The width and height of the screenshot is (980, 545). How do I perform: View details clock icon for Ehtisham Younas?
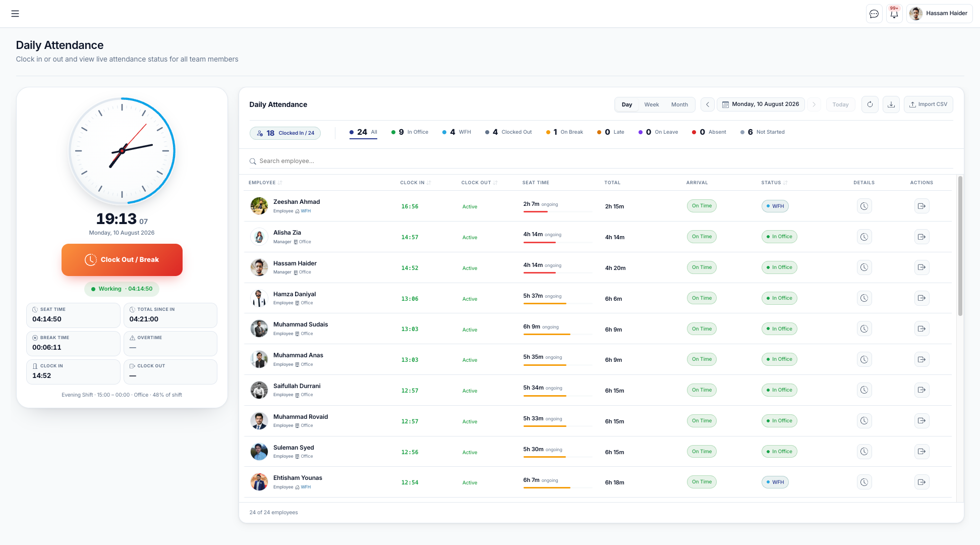click(x=864, y=482)
